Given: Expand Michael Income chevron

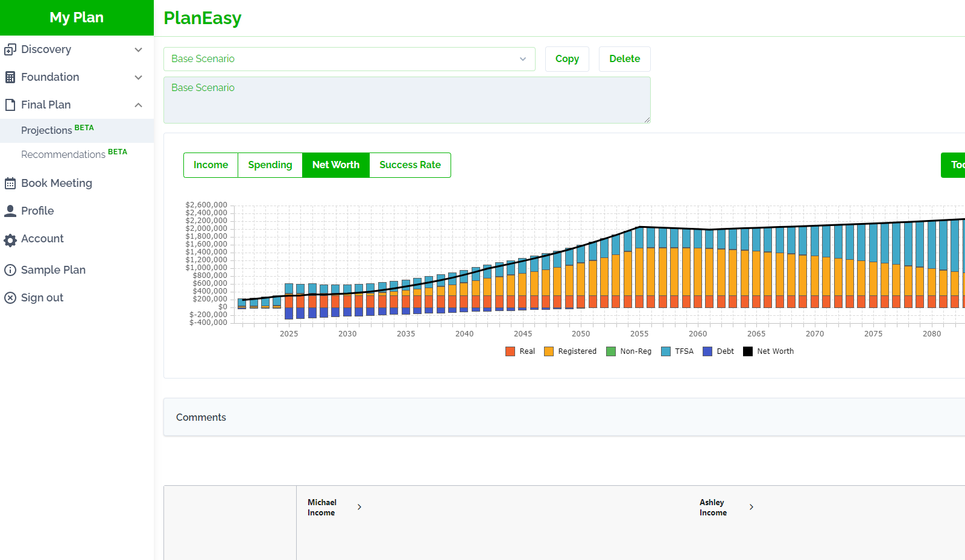Looking at the screenshot, I should click(359, 507).
